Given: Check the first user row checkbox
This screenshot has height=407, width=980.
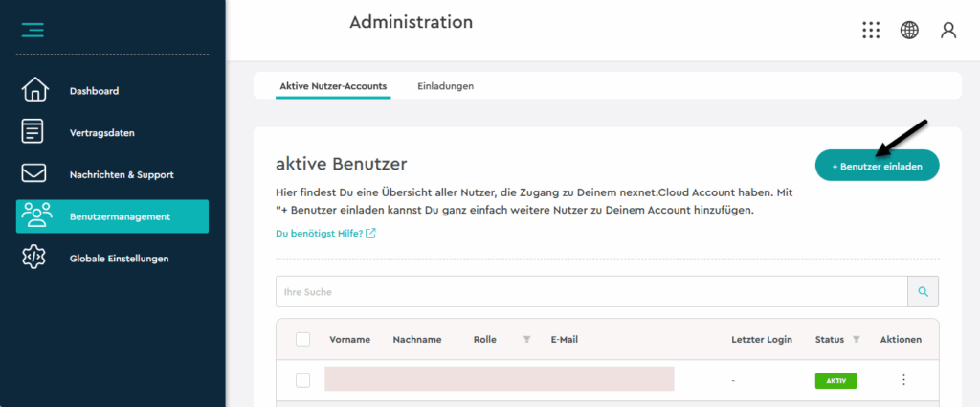Looking at the screenshot, I should 303,380.
